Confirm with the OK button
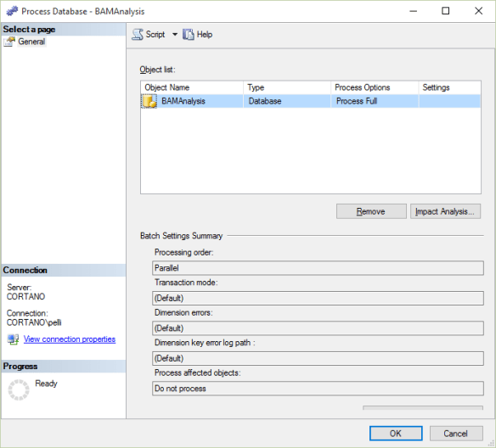496x448 pixels. coord(396,433)
